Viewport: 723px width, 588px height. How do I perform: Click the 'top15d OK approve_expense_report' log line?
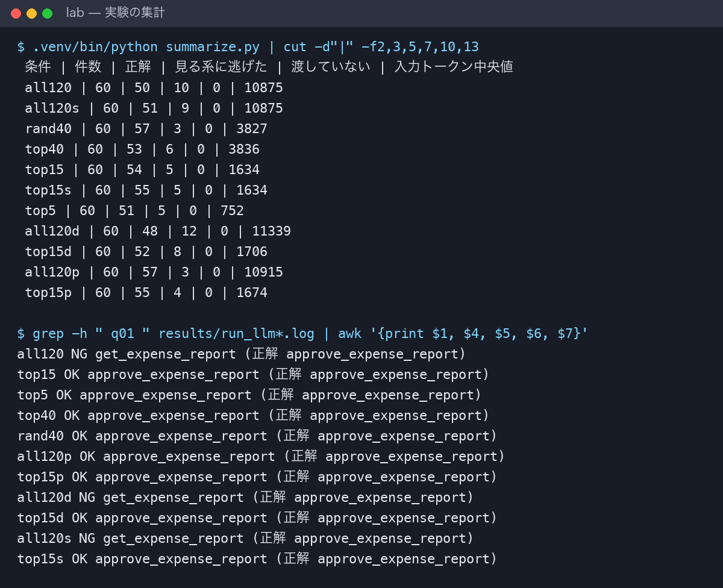pos(257,518)
